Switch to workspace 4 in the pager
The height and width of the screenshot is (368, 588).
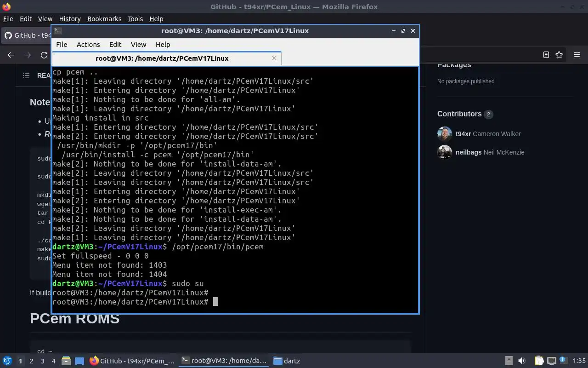coord(53,361)
